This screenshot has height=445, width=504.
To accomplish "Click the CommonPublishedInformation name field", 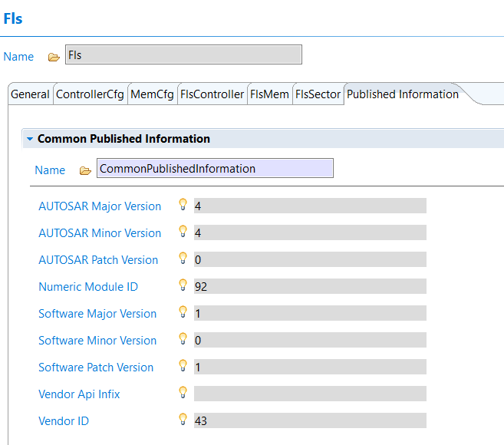I will click(215, 169).
